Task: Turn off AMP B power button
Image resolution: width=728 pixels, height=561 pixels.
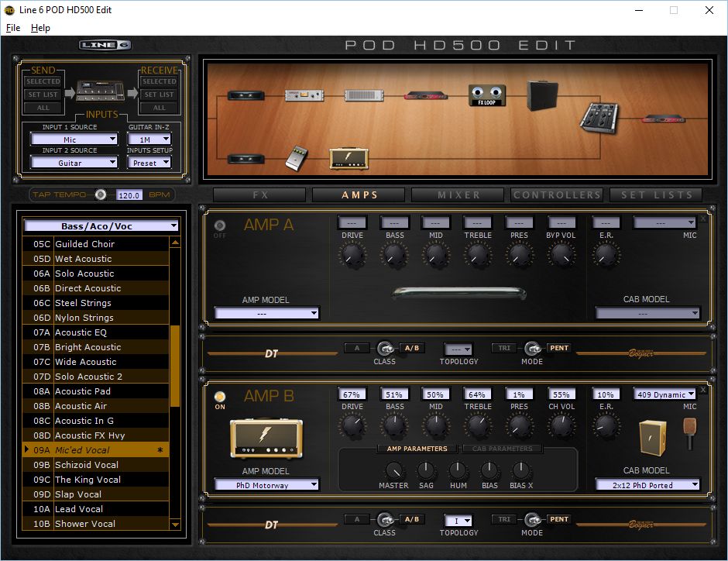Action: coord(220,397)
